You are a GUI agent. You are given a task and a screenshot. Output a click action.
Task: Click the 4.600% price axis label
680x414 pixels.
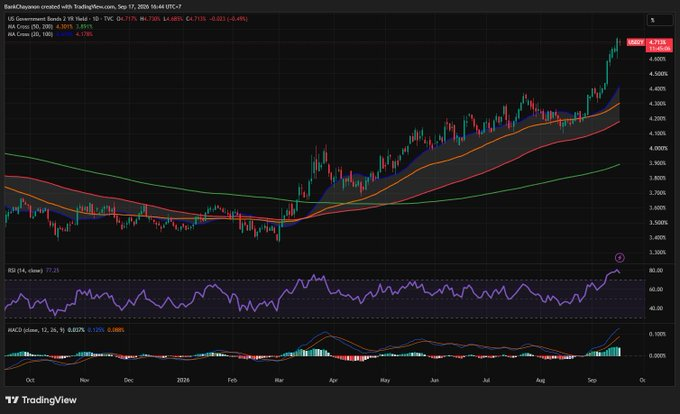[x=658, y=59]
